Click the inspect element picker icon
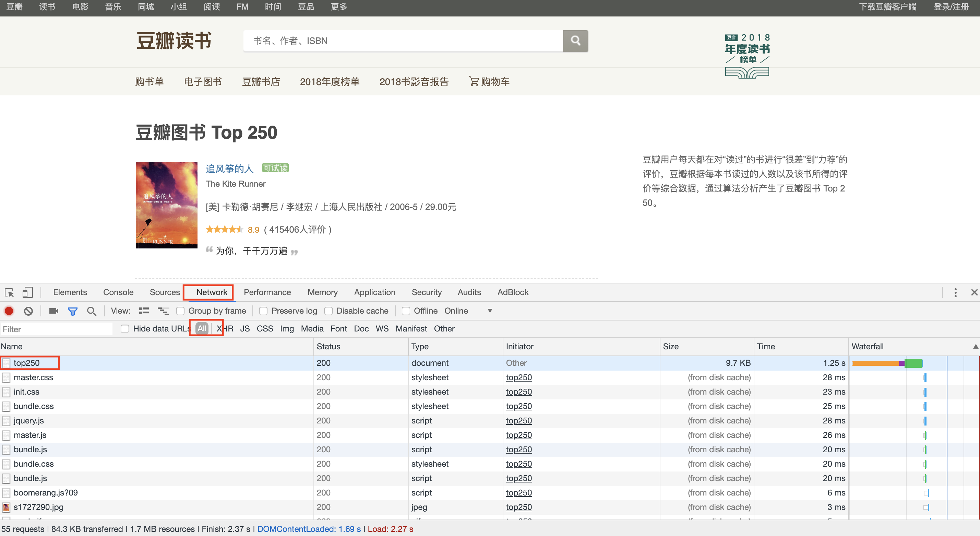Image resolution: width=980 pixels, height=536 pixels. pyautogui.click(x=10, y=292)
